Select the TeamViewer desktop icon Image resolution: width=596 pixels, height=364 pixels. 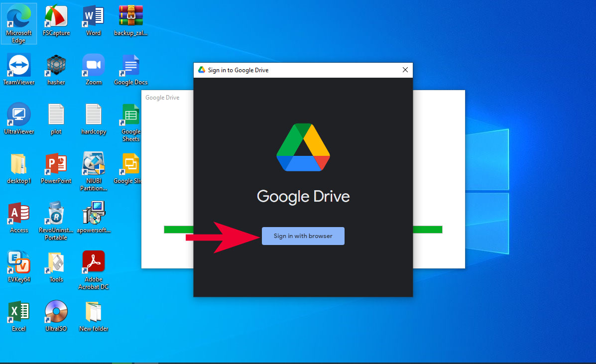18,70
